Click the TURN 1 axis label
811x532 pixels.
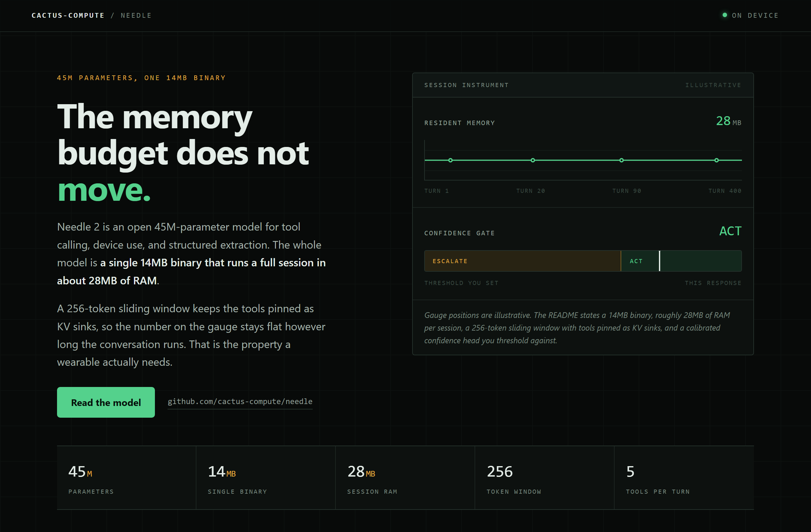click(x=437, y=191)
